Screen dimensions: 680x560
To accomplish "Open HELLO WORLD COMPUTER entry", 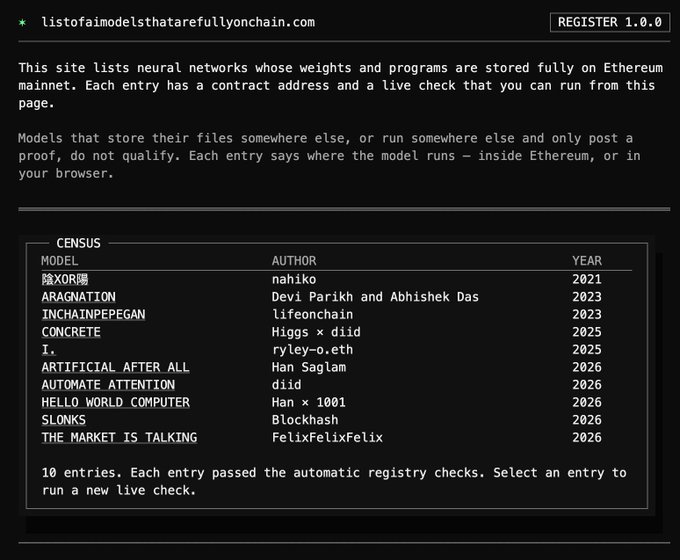I will pyautogui.click(x=115, y=402).
